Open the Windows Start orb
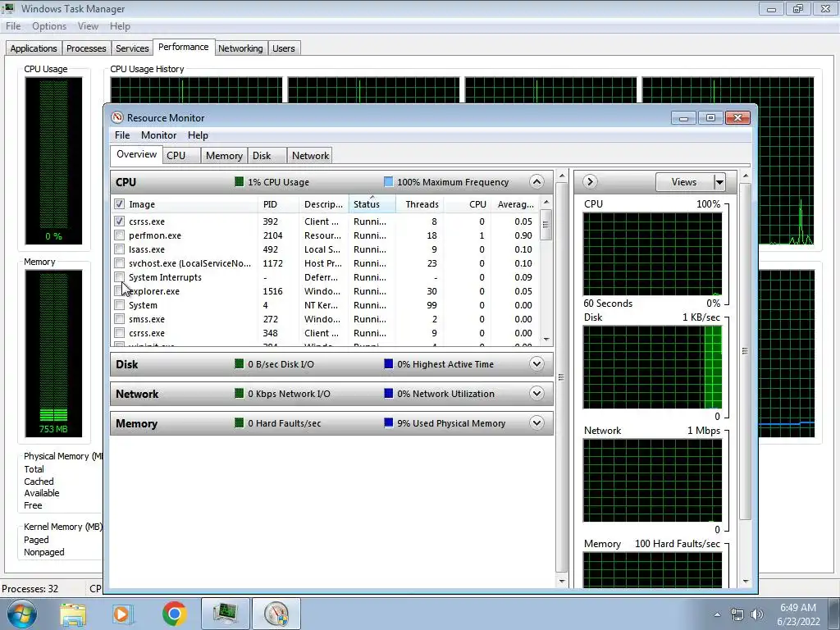Viewport: 840px width, 630px height. (x=21, y=614)
